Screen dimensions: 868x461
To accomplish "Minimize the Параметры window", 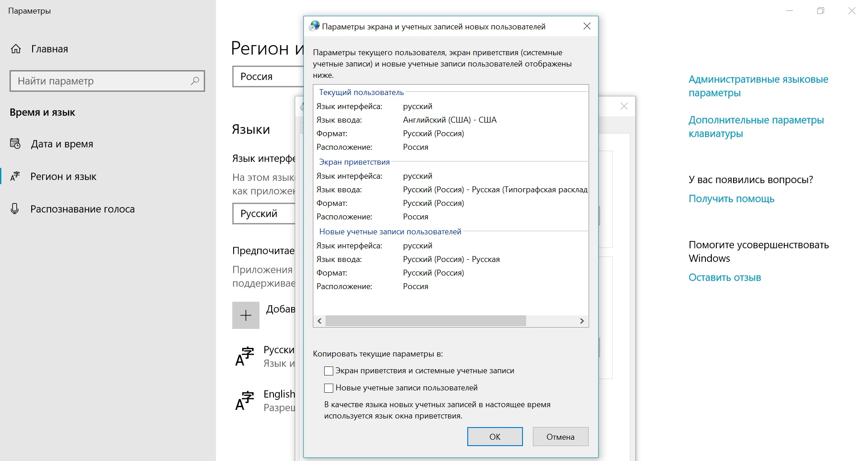I will [x=790, y=11].
